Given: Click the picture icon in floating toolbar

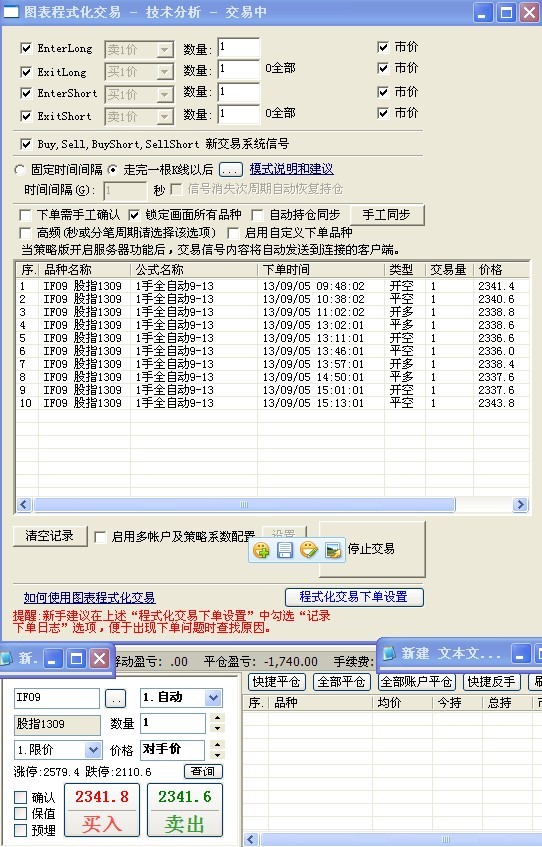Looking at the screenshot, I should point(333,550).
